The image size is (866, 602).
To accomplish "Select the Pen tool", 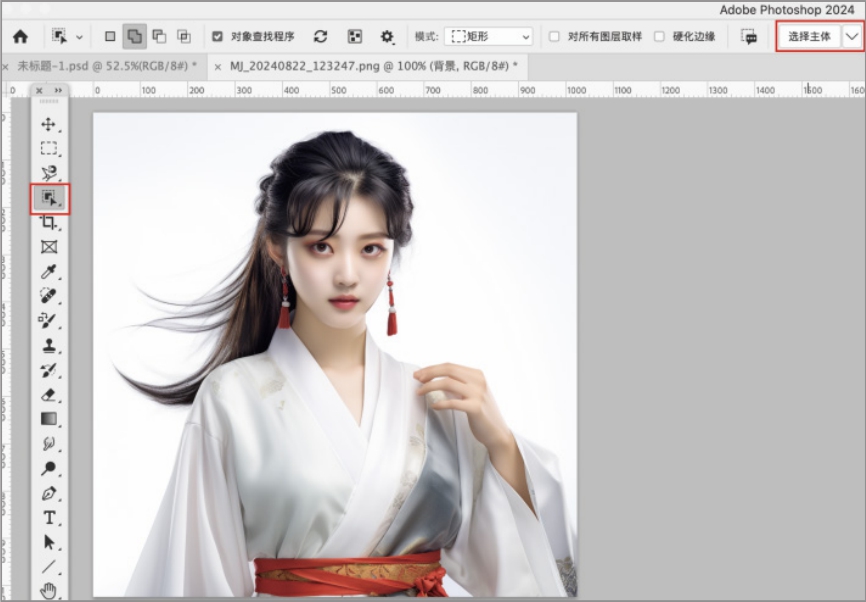I will (x=48, y=494).
